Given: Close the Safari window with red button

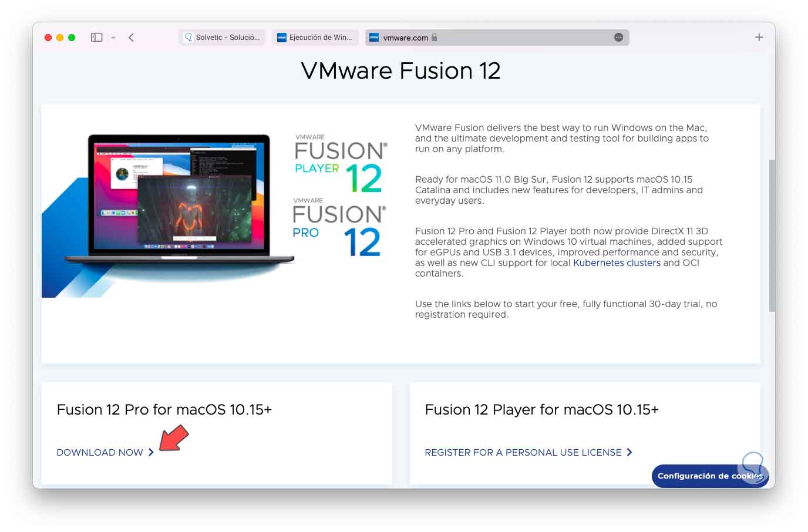Looking at the screenshot, I should [48, 38].
